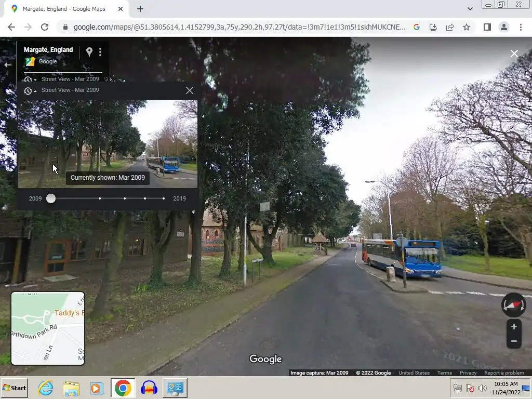Open Street View more options menu

pyautogui.click(x=100, y=52)
